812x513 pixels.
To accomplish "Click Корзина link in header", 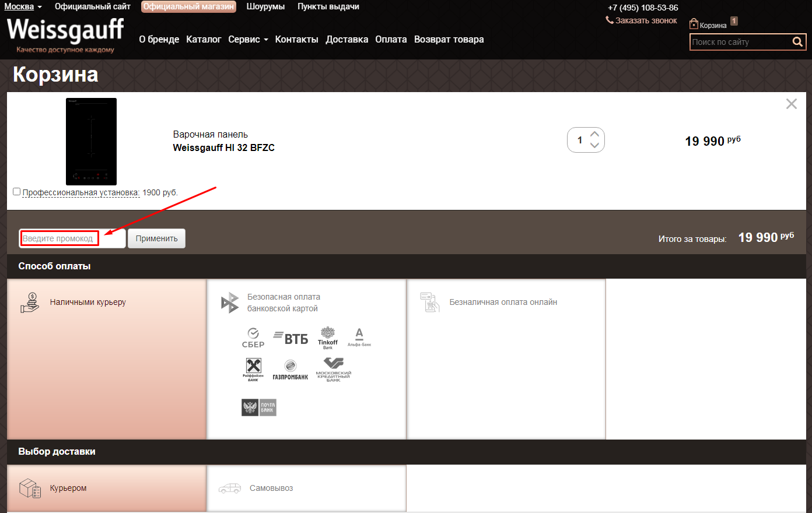I will click(713, 26).
